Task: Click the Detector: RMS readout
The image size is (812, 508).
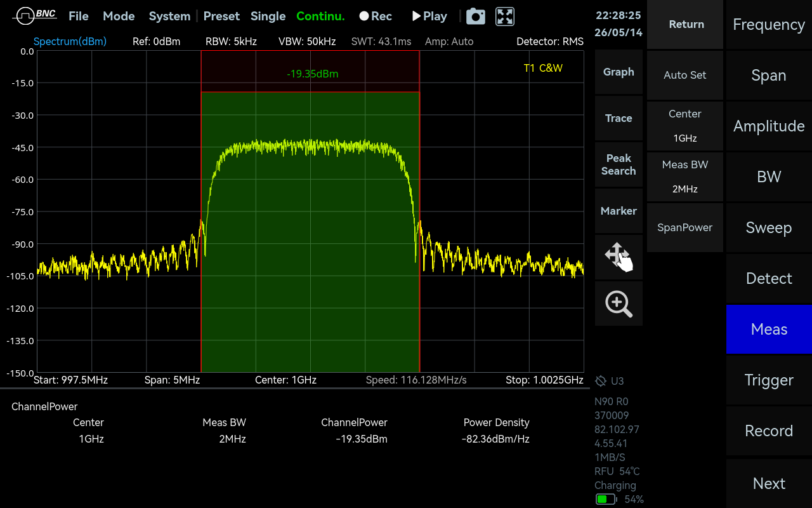Action: (x=550, y=41)
